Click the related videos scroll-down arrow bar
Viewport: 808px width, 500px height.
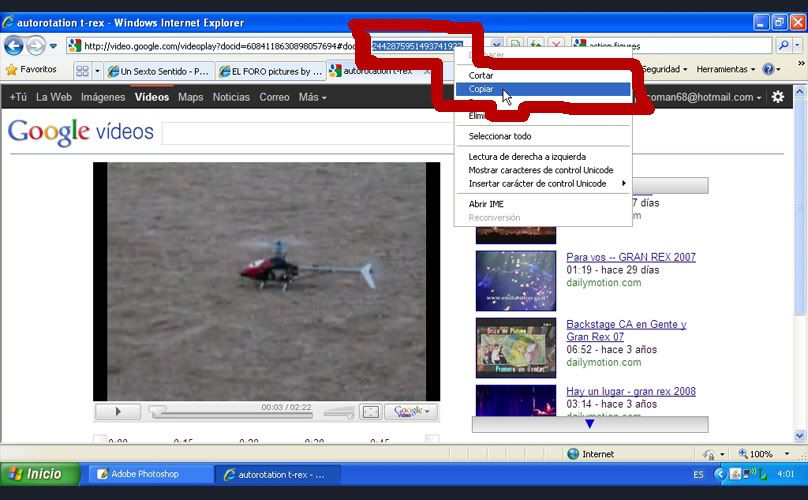pyautogui.click(x=590, y=424)
